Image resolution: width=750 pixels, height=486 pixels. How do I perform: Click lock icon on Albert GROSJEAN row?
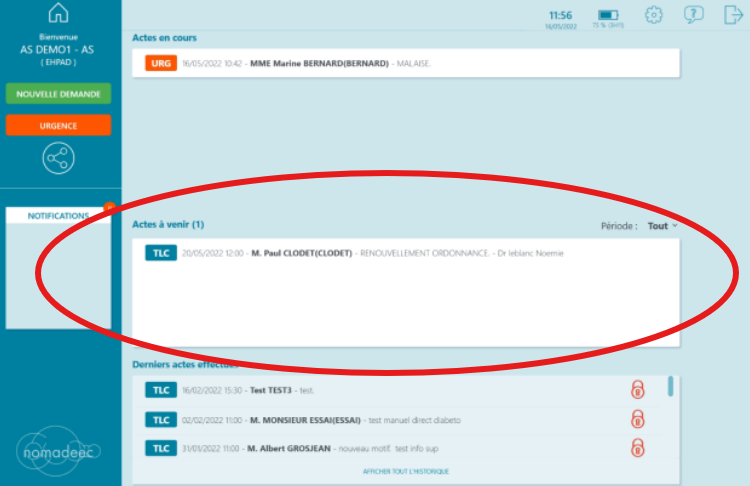click(637, 448)
